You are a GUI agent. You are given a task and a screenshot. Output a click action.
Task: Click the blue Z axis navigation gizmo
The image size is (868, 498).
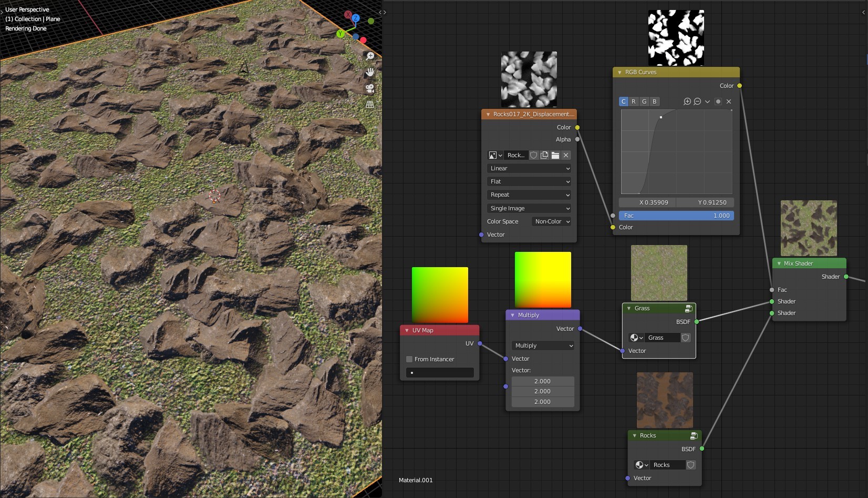pos(356,18)
